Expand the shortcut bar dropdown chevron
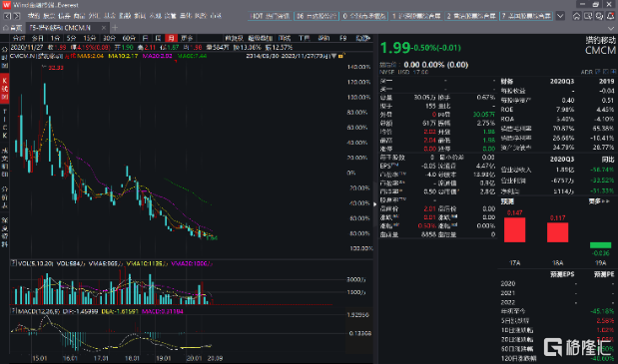618x364 pixels. click(560, 16)
